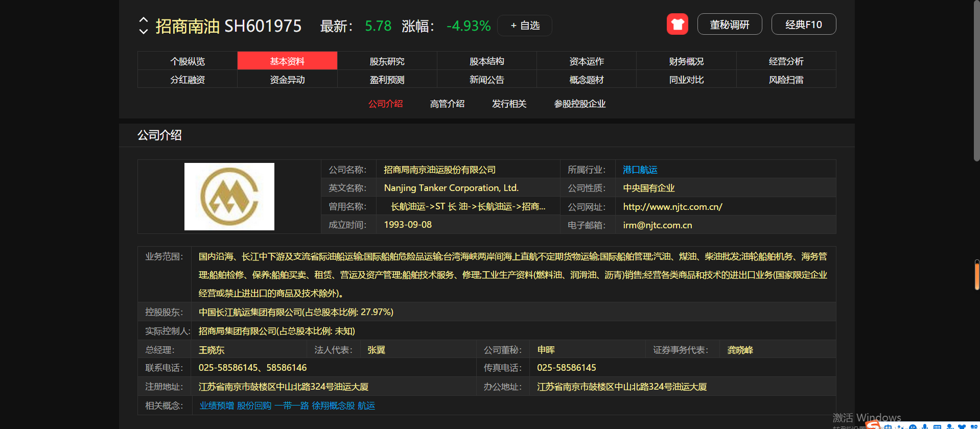Open the 资本运作 tab
This screenshot has width=980, height=429.
coord(587,61)
